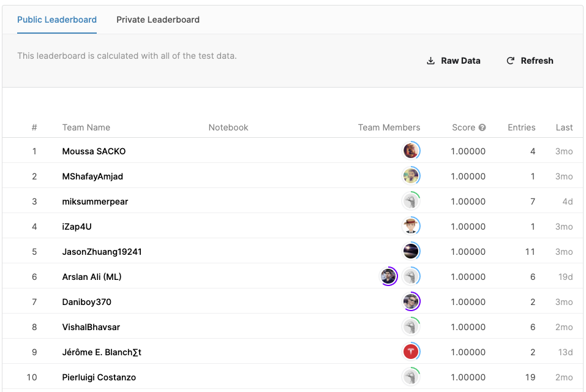Click JasonZhuang19241's dark avatar

(x=411, y=251)
